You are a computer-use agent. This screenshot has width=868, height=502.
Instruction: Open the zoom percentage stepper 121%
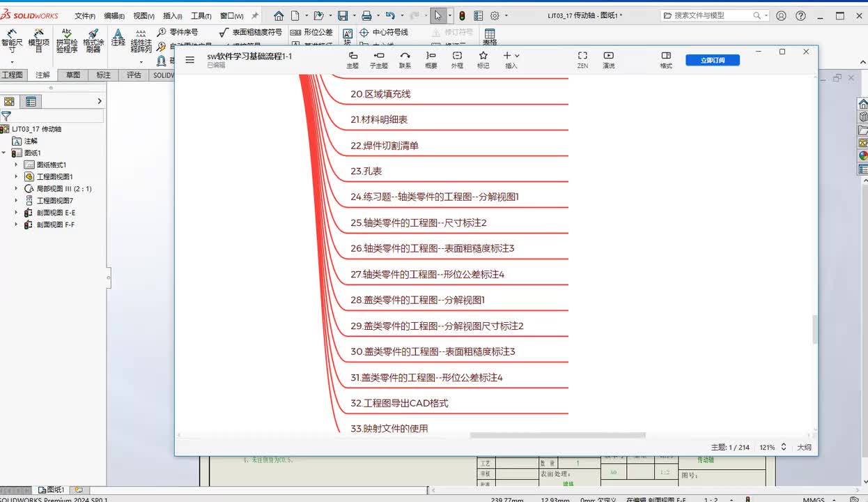point(784,447)
